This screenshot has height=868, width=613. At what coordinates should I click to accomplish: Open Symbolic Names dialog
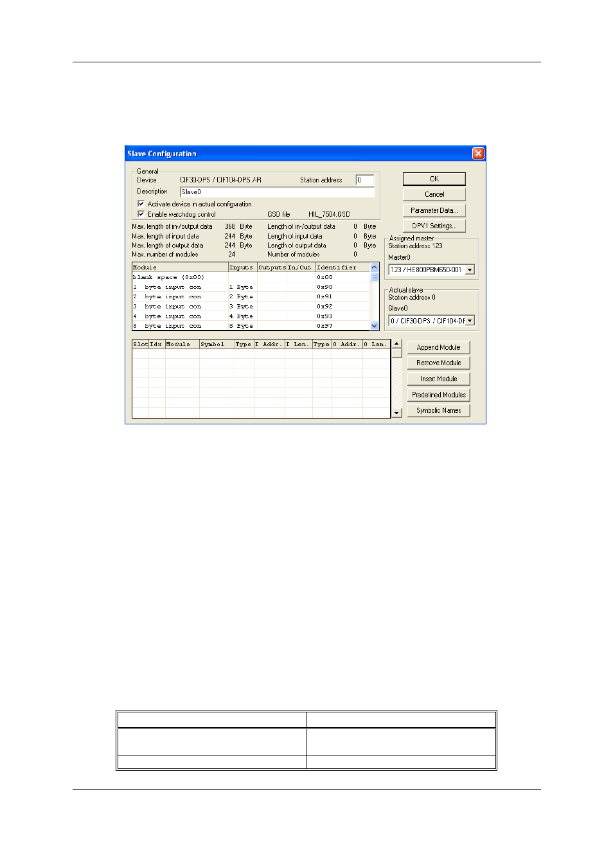coord(438,410)
